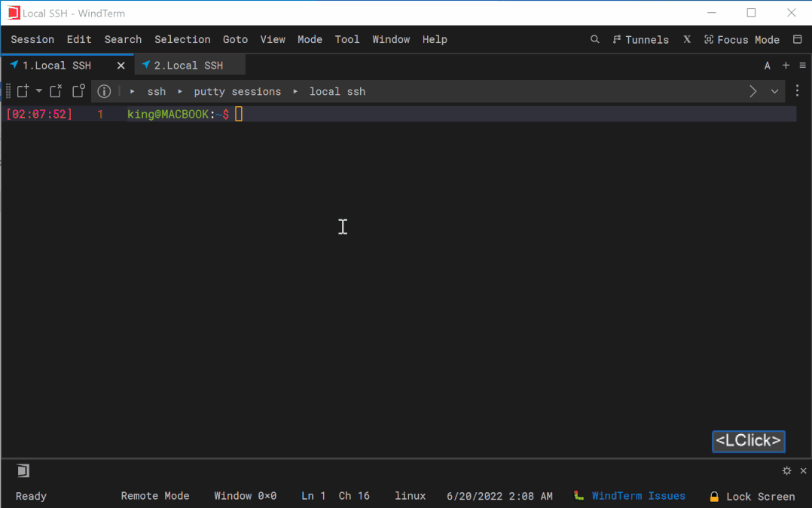
Task: Click the close session icon in the toolbar
Action: (x=56, y=91)
